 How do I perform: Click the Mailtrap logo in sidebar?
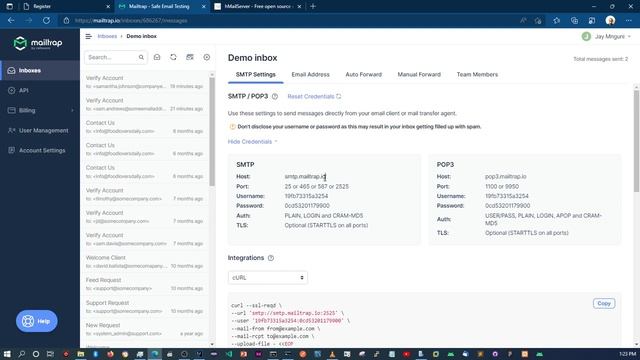[x=38, y=43]
